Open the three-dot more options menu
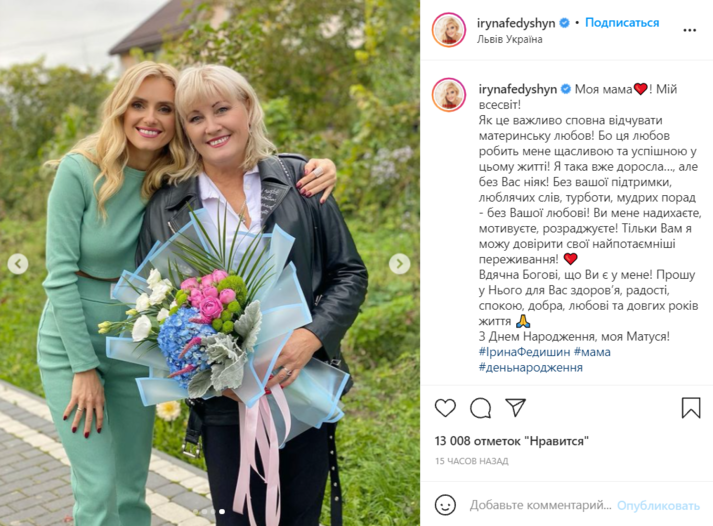This screenshot has width=713, height=526. coord(689,30)
